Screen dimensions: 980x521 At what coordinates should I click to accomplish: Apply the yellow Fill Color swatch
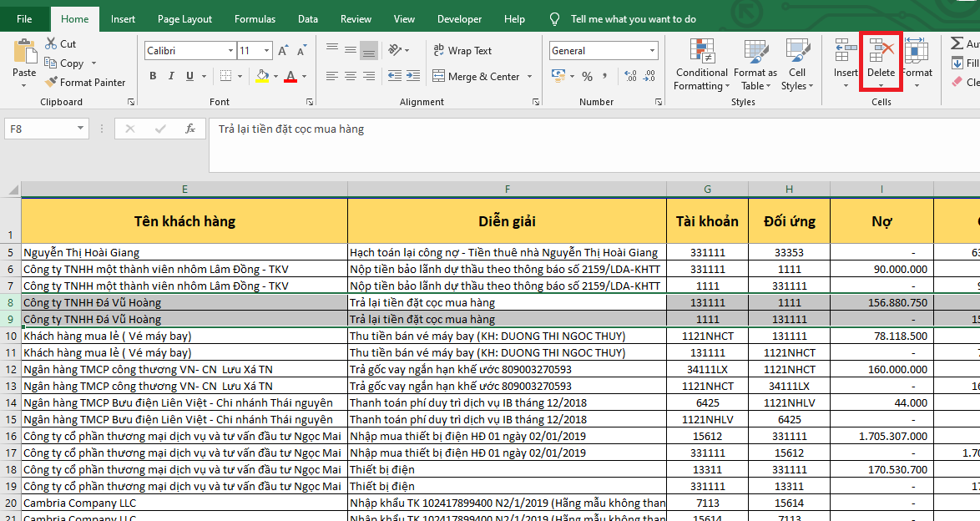click(262, 77)
